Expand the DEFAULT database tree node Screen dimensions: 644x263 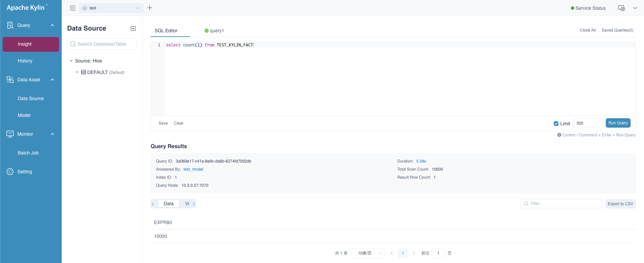click(x=77, y=72)
